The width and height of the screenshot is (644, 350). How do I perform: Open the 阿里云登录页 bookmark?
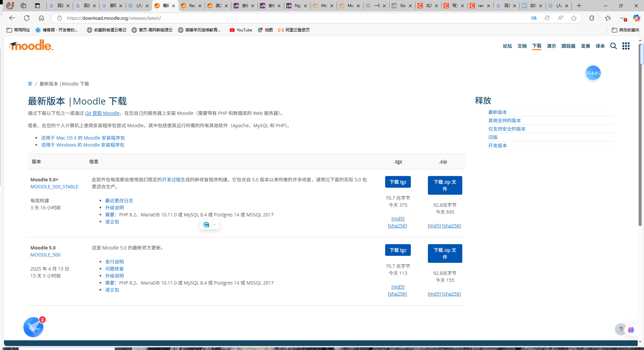point(294,30)
